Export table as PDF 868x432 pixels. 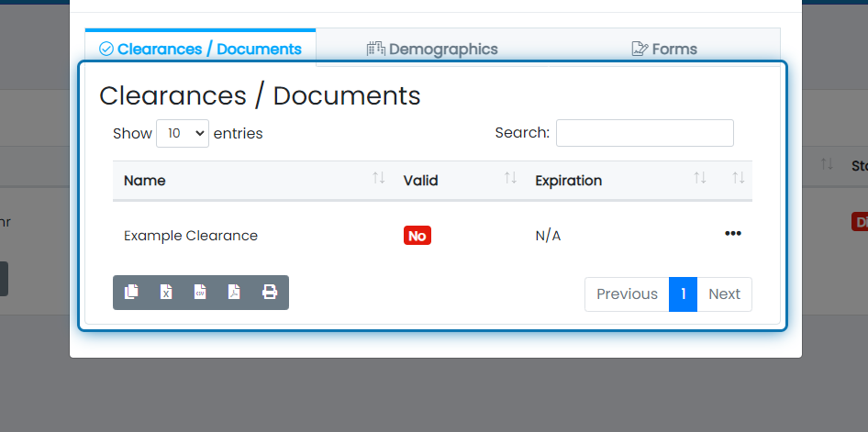(x=235, y=293)
